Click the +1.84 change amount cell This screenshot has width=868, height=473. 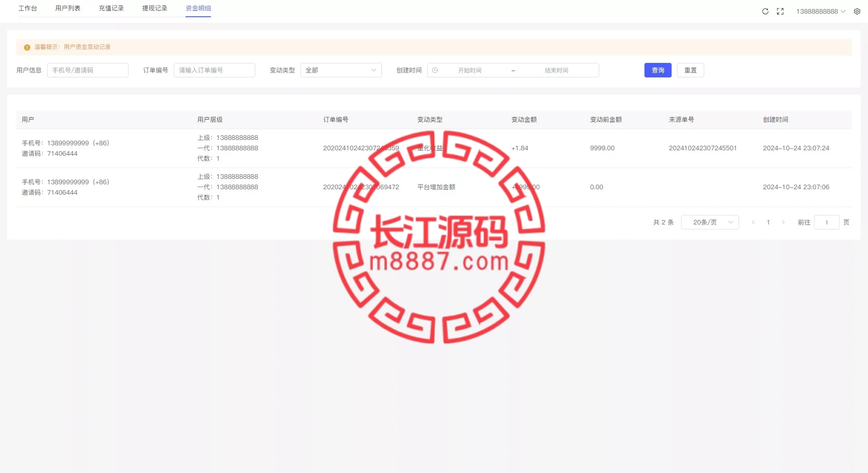click(x=520, y=148)
